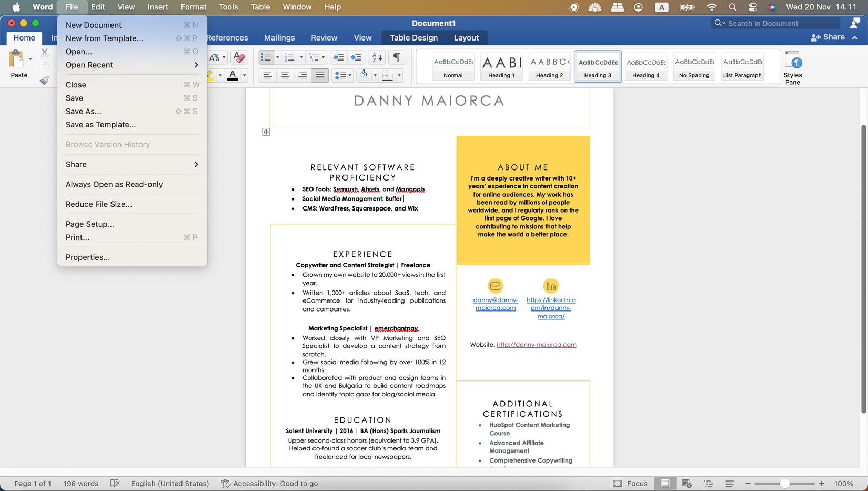Image resolution: width=868 pixels, height=491 pixels.
Task: Click the table move handle icon
Action: pos(266,132)
